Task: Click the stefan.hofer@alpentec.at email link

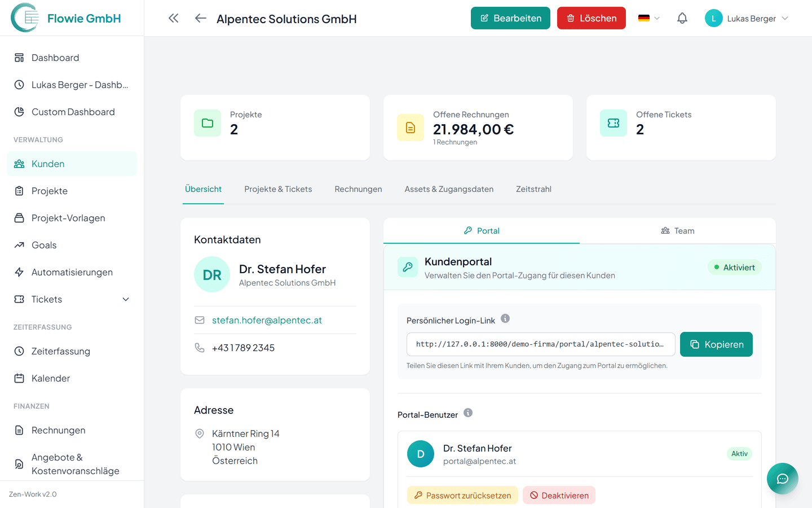Action: tap(267, 320)
